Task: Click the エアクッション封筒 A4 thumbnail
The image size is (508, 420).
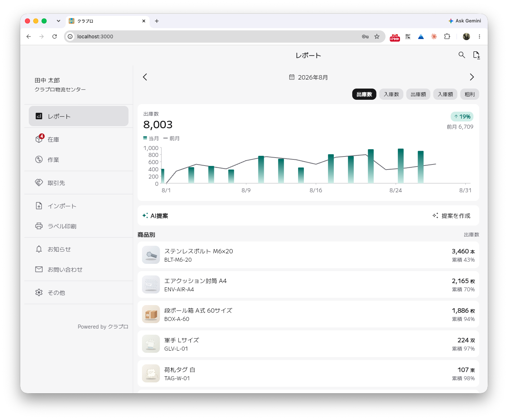Action: 151,284
